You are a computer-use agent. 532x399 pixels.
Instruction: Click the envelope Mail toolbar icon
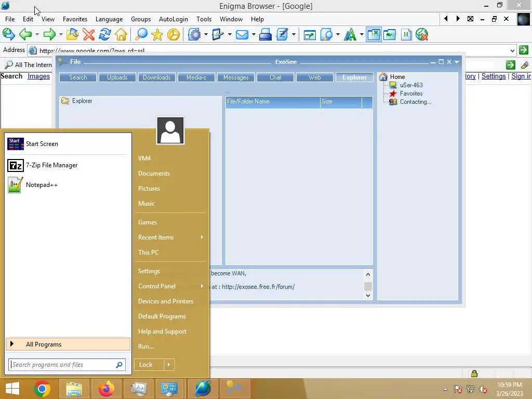click(242, 34)
